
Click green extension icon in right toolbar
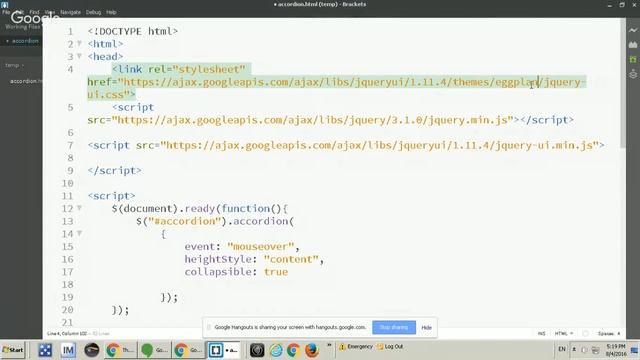(x=633, y=60)
